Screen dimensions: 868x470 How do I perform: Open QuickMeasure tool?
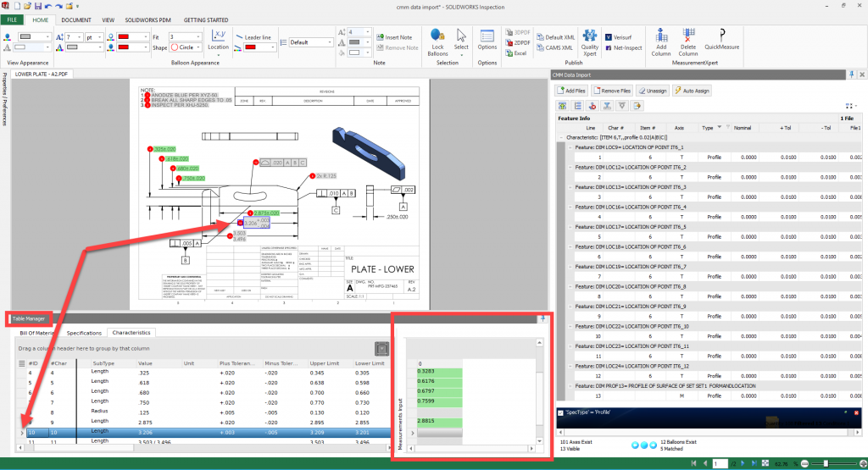722,40
